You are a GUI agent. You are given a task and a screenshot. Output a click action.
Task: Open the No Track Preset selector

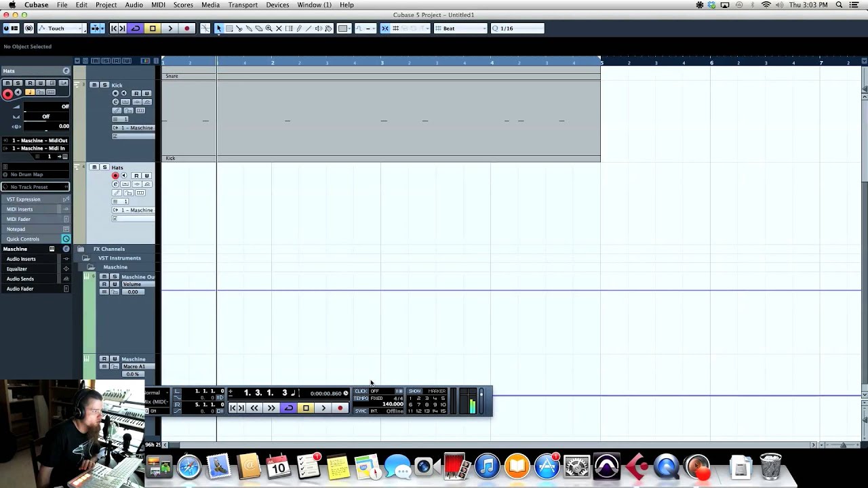point(35,187)
